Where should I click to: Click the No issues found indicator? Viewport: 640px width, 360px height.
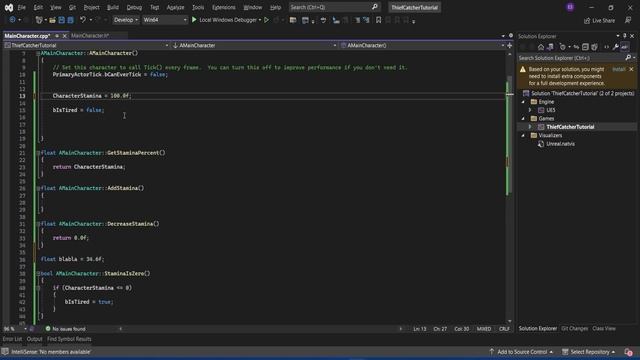pos(65,329)
